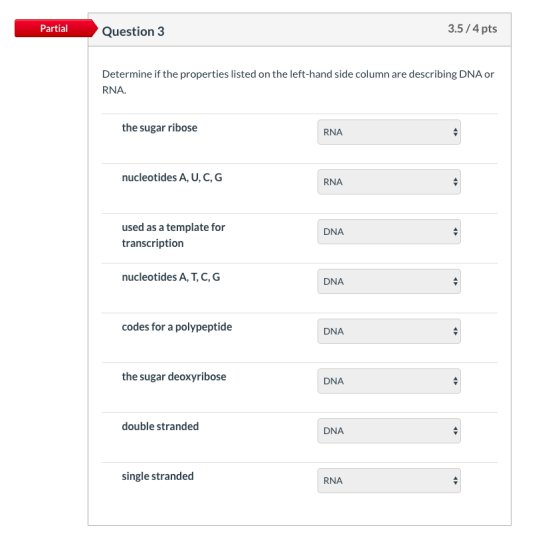Click the arrows icon on the A, T, C, G select

(455, 281)
